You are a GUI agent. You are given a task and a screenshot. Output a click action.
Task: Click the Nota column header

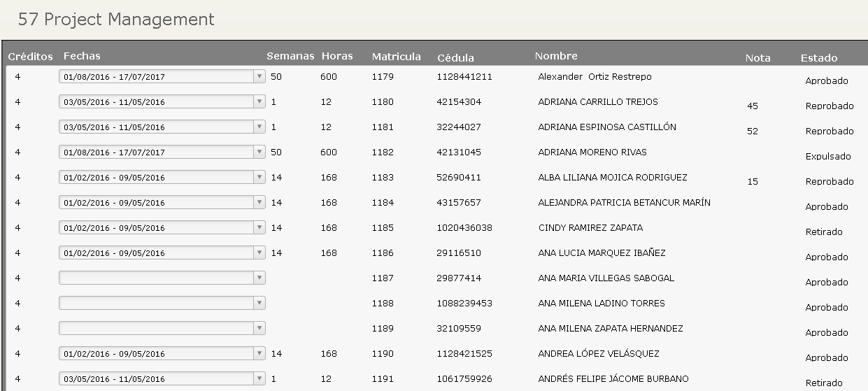pos(757,58)
